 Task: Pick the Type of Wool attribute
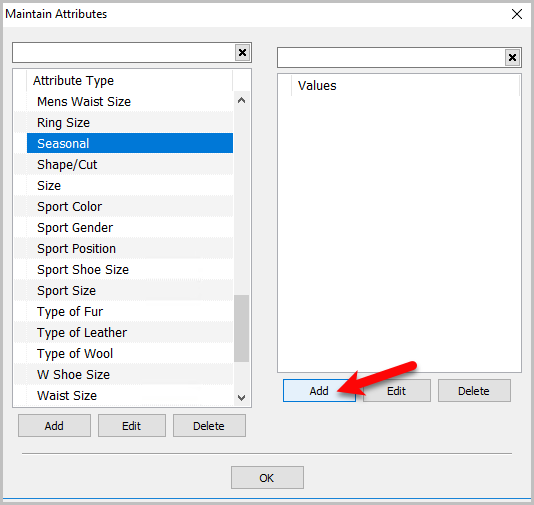[x=130, y=353]
